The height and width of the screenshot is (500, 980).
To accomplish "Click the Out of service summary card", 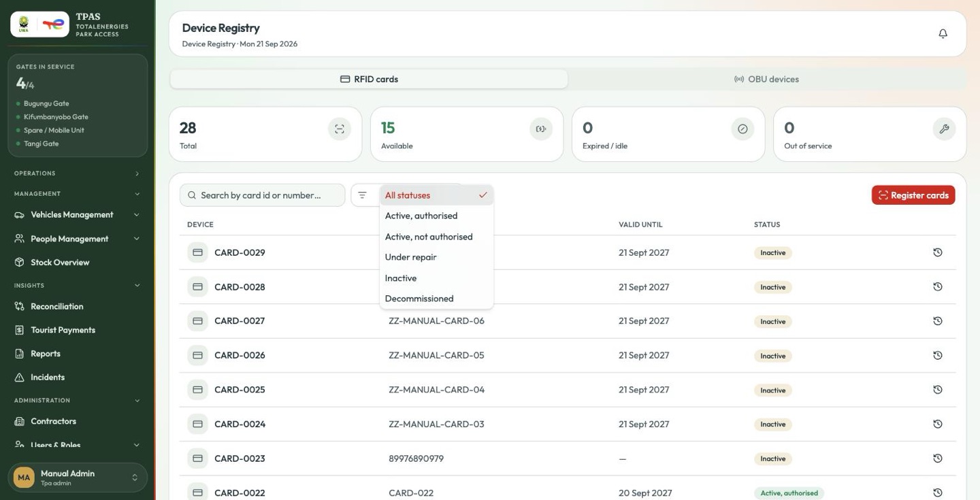I will [x=870, y=134].
